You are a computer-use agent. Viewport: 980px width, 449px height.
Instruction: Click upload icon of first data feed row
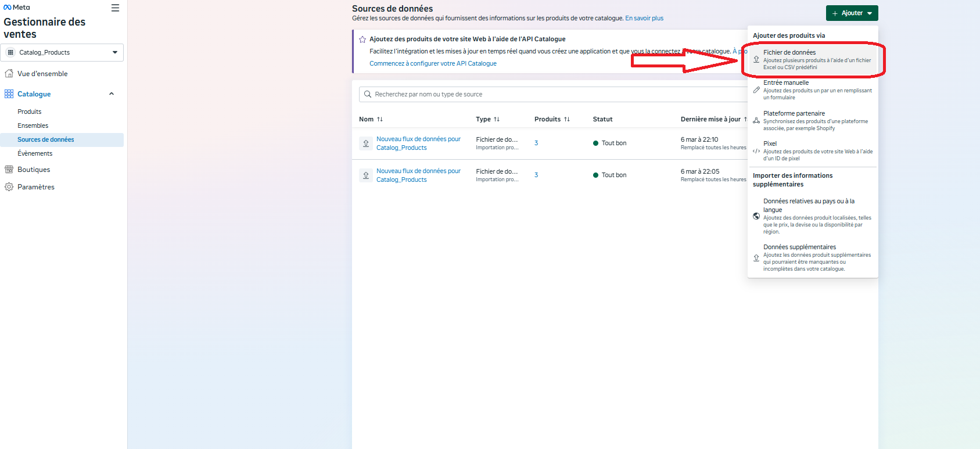(366, 143)
